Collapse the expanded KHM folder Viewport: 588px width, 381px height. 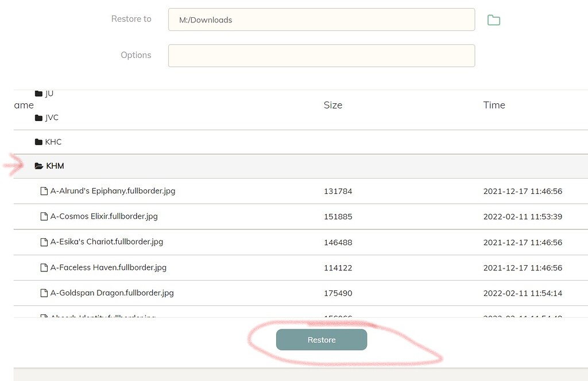coord(55,166)
